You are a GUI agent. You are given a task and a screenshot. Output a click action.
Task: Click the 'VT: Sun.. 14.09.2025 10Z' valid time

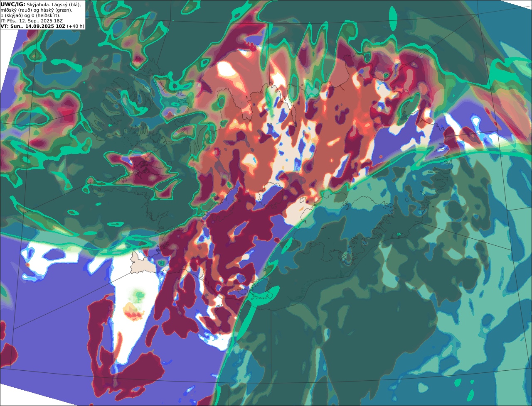[x=33, y=26]
